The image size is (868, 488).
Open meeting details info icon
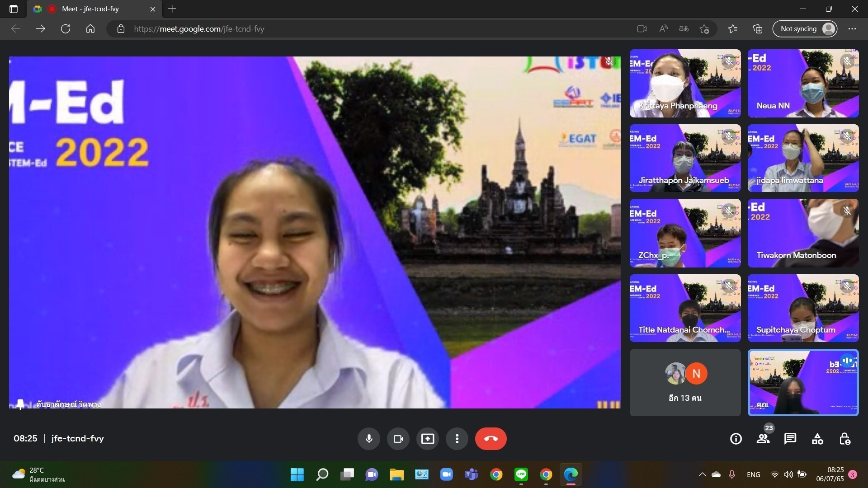pyautogui.click(x=736, y=439)
